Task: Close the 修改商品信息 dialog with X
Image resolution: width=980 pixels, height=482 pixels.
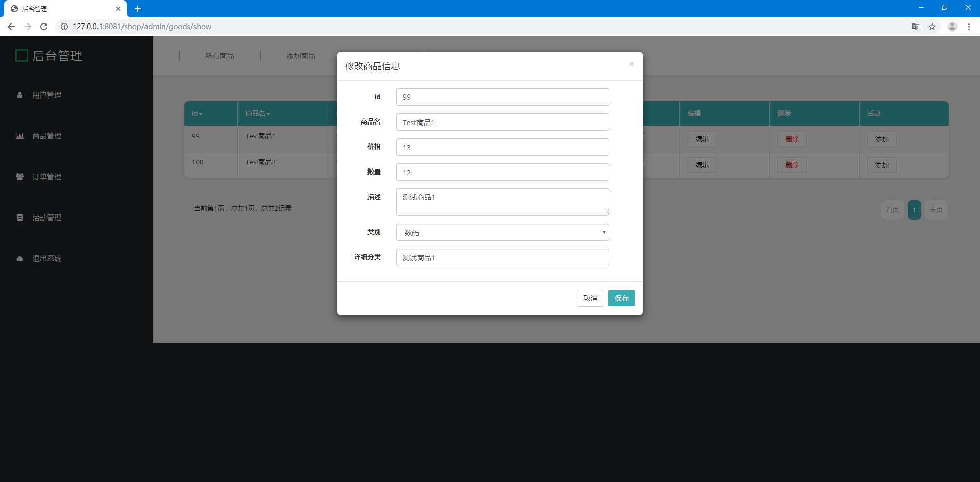Action: pyautogui.click(x=632, y=64)
